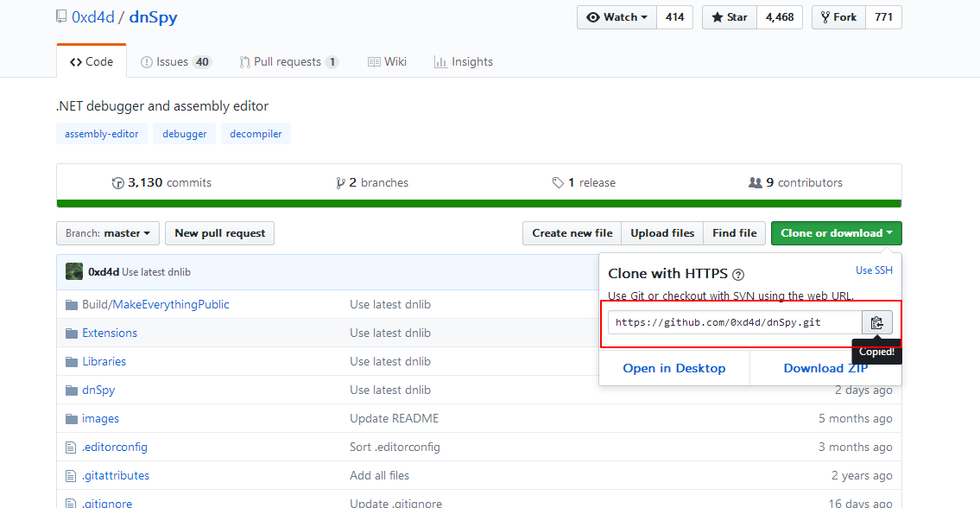This screenshot has width=980, height=508.
Task: Click the green language bar
Action: [x=478, y=203]
